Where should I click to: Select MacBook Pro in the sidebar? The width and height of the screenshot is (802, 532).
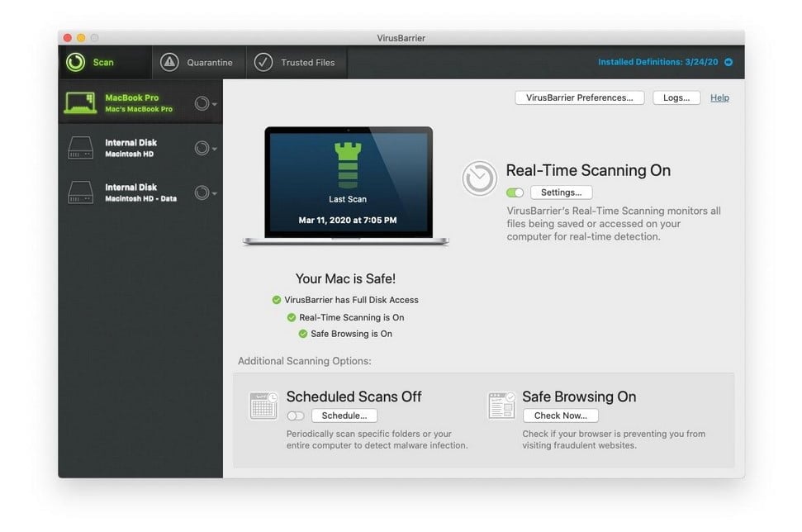click(140, 102)
